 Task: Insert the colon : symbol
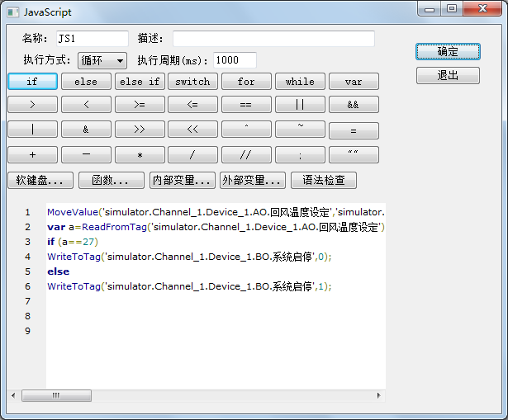click(300, 154)
